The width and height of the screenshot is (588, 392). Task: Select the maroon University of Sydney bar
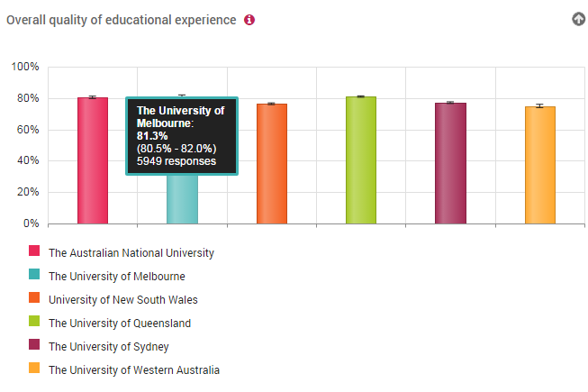(x=451, y=163)
